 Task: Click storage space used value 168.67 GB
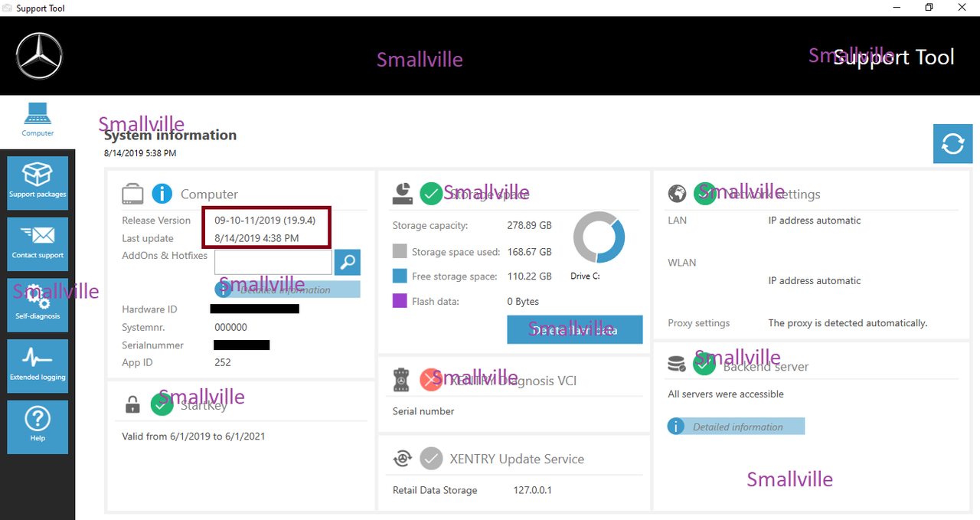(x=529, y=251)
